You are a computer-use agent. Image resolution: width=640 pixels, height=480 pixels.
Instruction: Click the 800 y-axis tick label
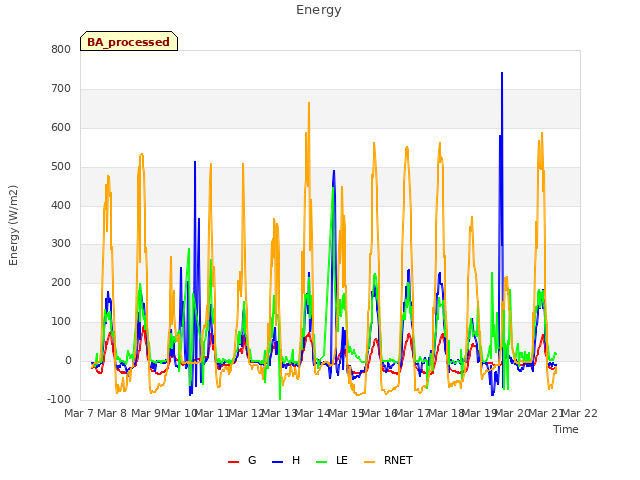61,49
